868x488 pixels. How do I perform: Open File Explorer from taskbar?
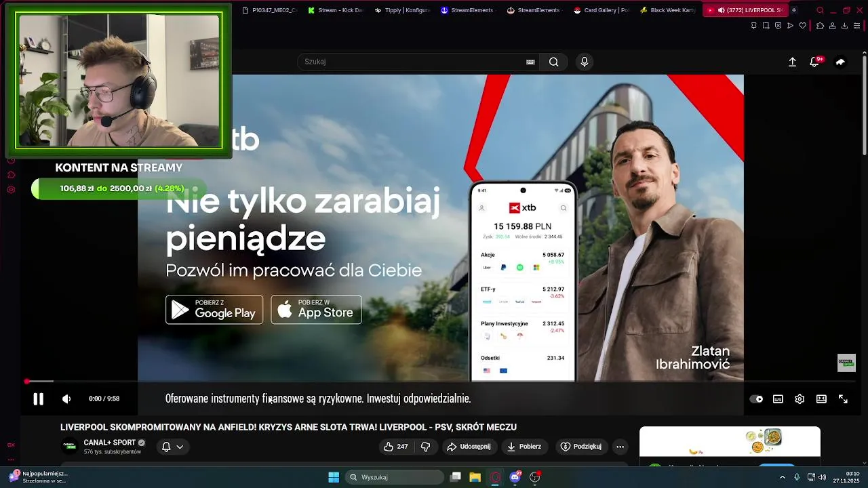pos(475,477)
